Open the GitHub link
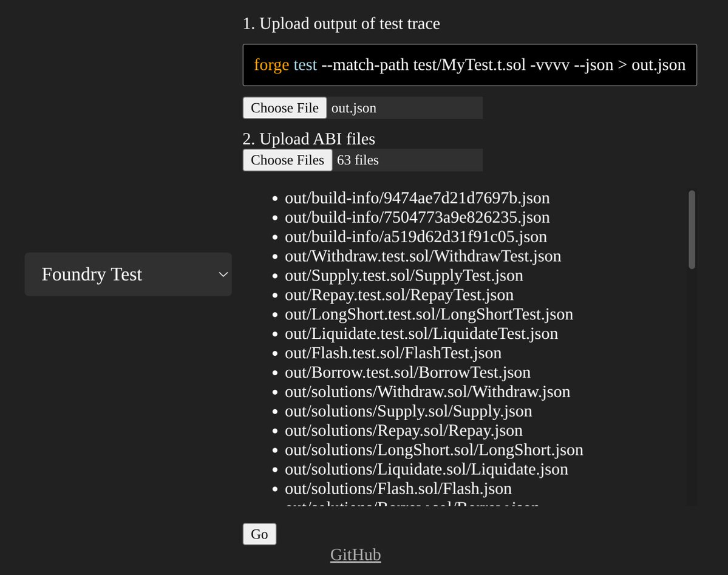This screenshot has width=728, height=575. [x=355, y=554]
